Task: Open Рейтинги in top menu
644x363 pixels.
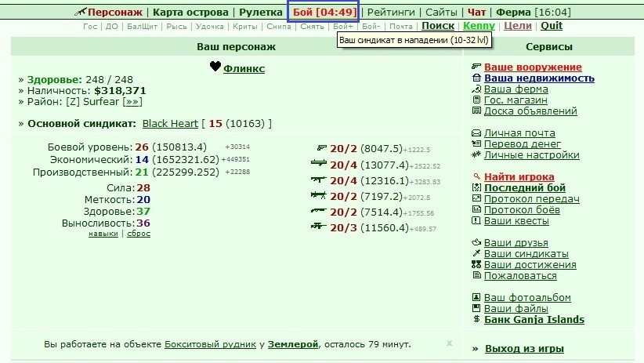Action: click(x=391, y=13)
